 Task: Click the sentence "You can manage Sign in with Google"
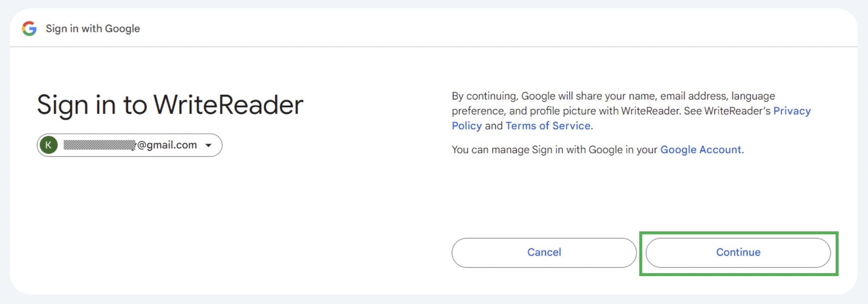click(598, 149)
